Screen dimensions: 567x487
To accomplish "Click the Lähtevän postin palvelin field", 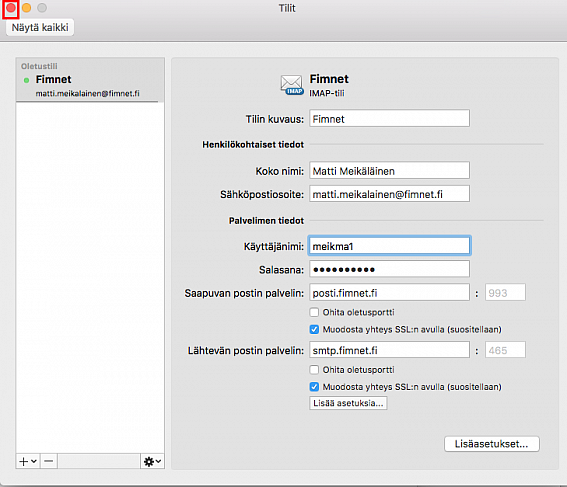I will [389, 350].
